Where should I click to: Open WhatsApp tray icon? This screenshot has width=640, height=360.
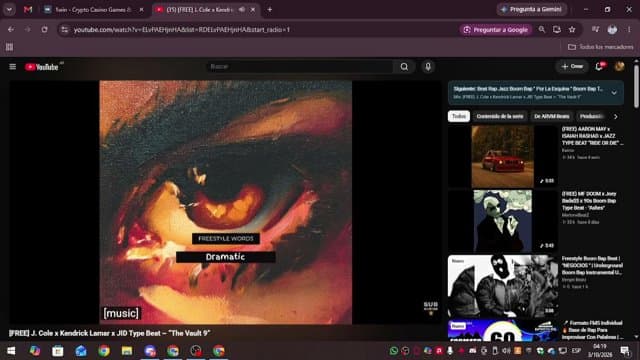(x=393, y=351)
